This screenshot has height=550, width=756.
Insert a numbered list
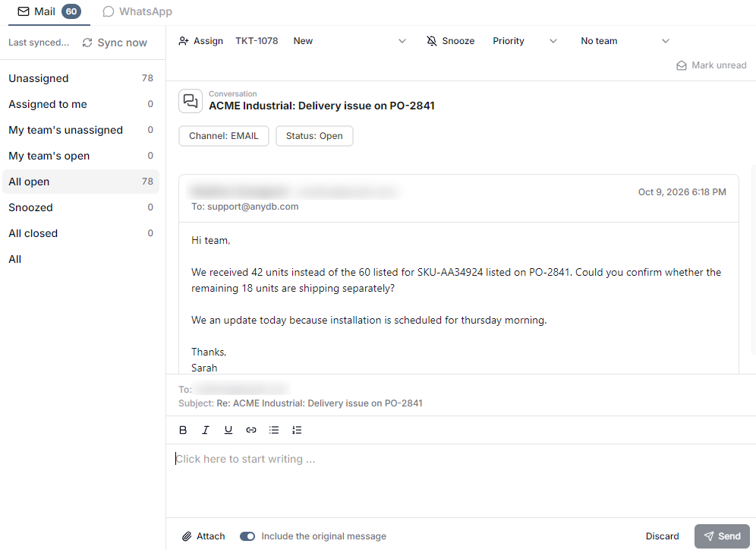click(x=297, y=430)
